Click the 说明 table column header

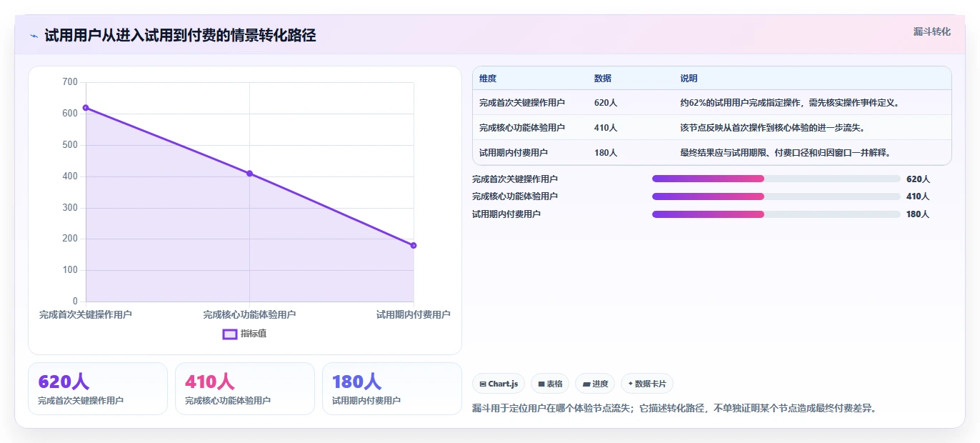(x=689, y=79)
